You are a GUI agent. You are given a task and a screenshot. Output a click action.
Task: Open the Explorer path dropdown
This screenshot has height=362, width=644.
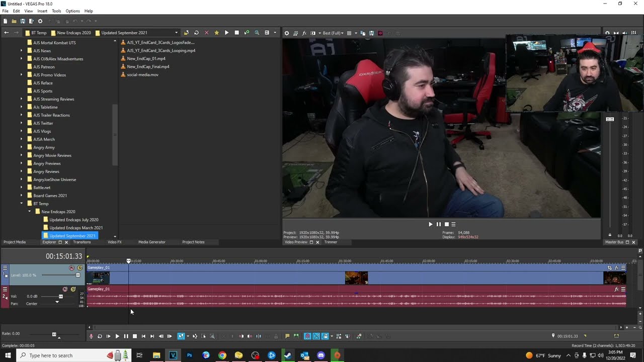176,33
